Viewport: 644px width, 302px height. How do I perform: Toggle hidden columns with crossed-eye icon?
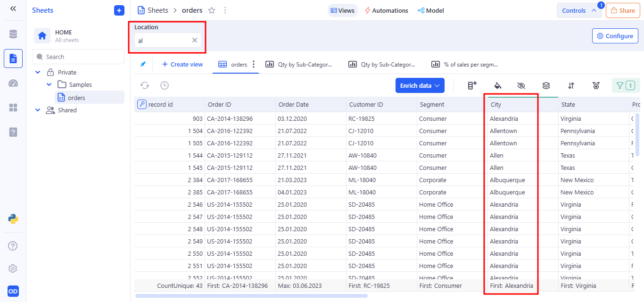tap(521, 85)
